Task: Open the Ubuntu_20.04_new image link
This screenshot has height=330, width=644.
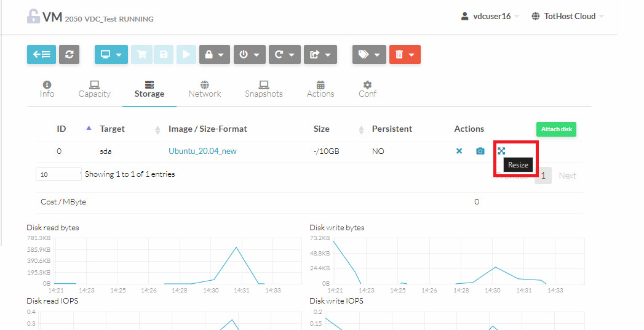Action: click(202, 151)
